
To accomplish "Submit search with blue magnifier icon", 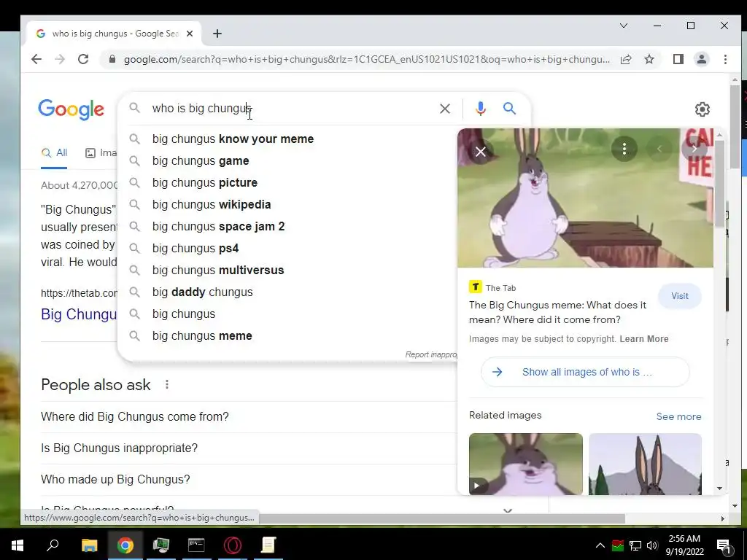I will tap(509, 109).
